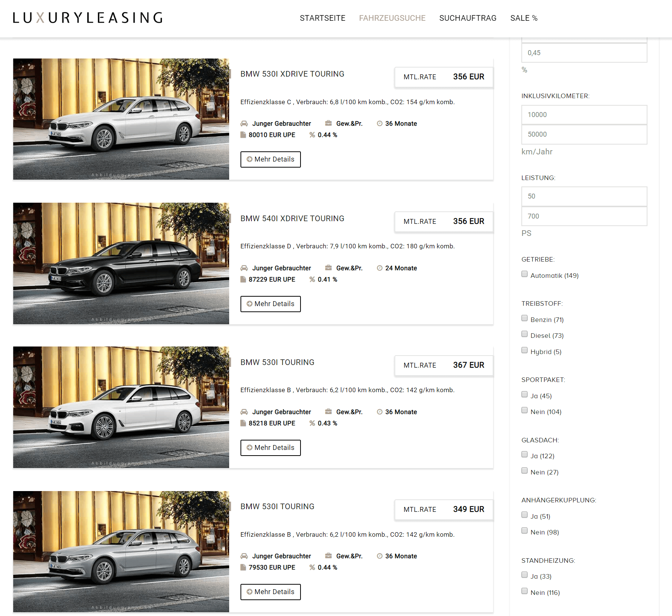This screenshot has width=672, height=616.
Task: Open the Startseite menu item
Action: (x=322, y=18)
